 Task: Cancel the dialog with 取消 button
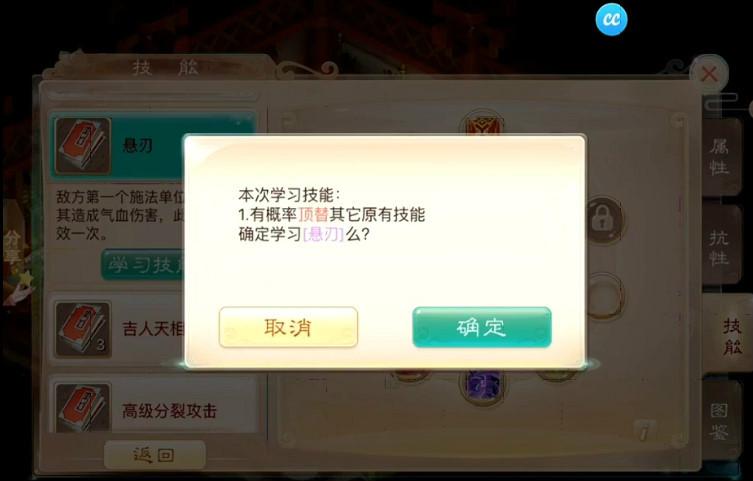288,327
